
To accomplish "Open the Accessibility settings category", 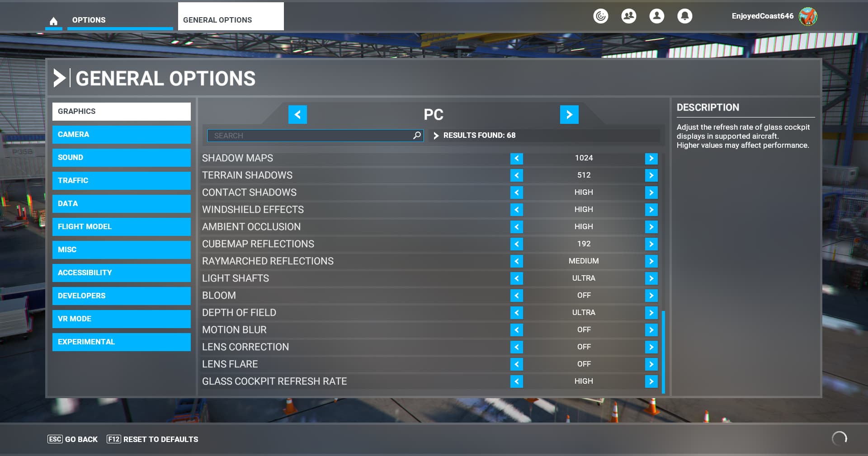I will tap(122, 273).
